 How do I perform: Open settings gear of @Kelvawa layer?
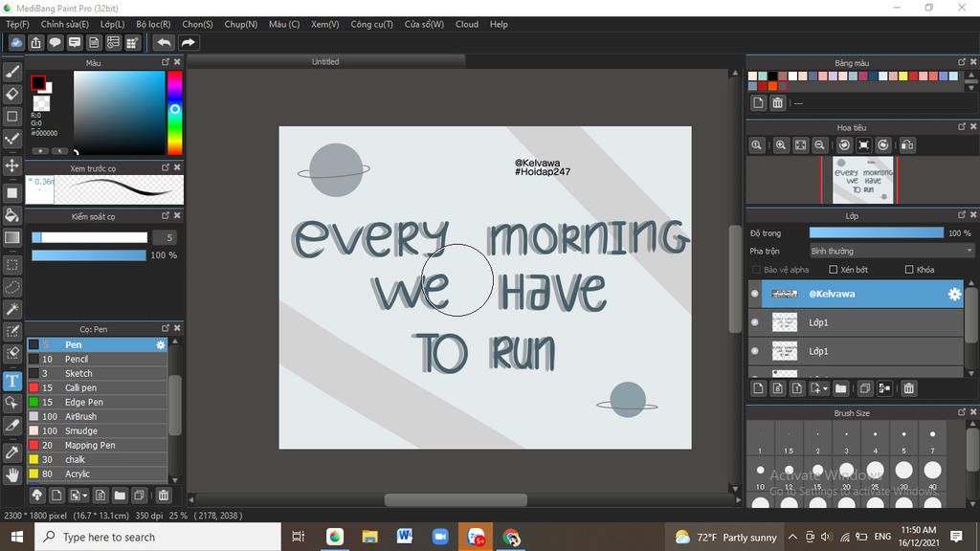(x=954, y=295)
